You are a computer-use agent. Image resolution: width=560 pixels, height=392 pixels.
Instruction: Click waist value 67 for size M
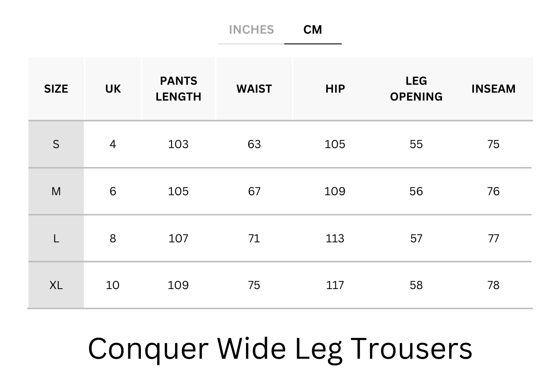click(x=254, y=191)
